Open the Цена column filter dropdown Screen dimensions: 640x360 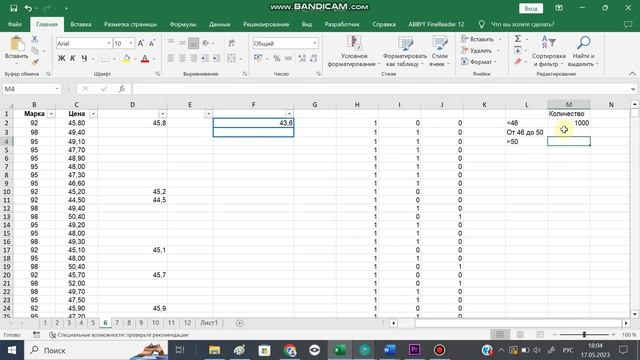point(93,114)
